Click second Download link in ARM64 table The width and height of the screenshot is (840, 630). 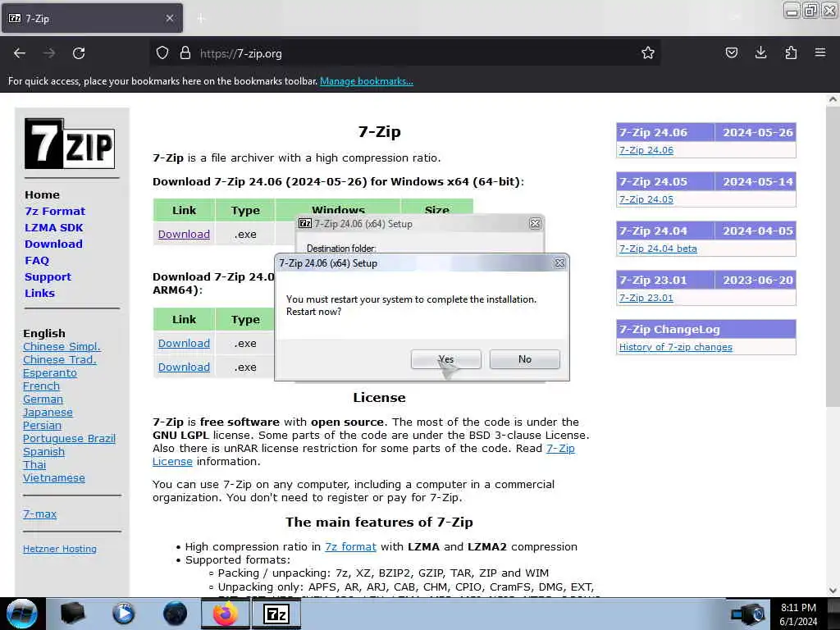(x=184, y=367)
